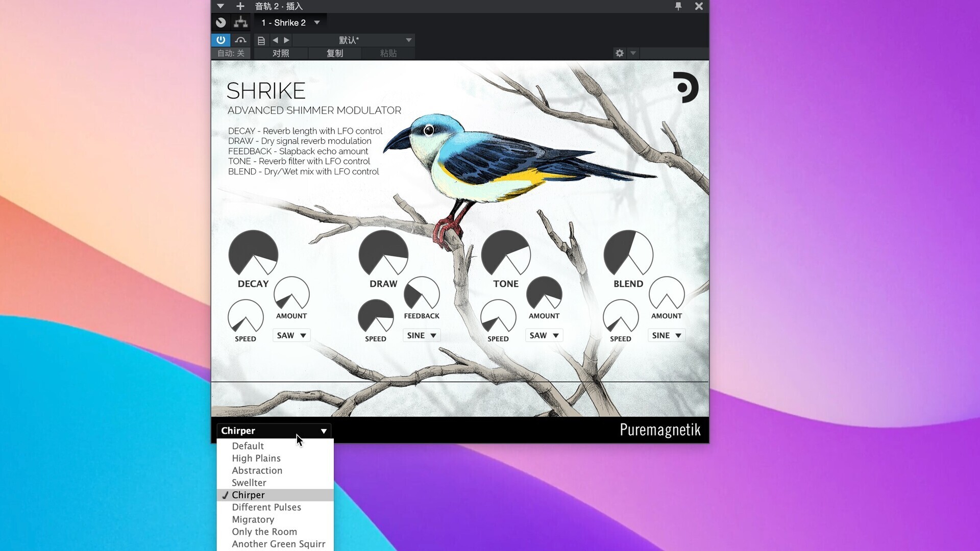Go to previous preset arrow
Screen dimensions: 980x551
[x=275, y=40]
